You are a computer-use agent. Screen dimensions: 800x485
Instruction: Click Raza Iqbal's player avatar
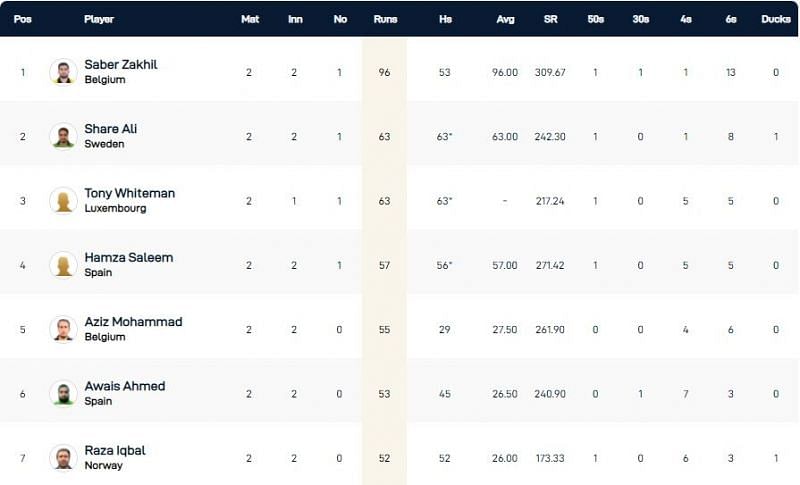point(63,457)
